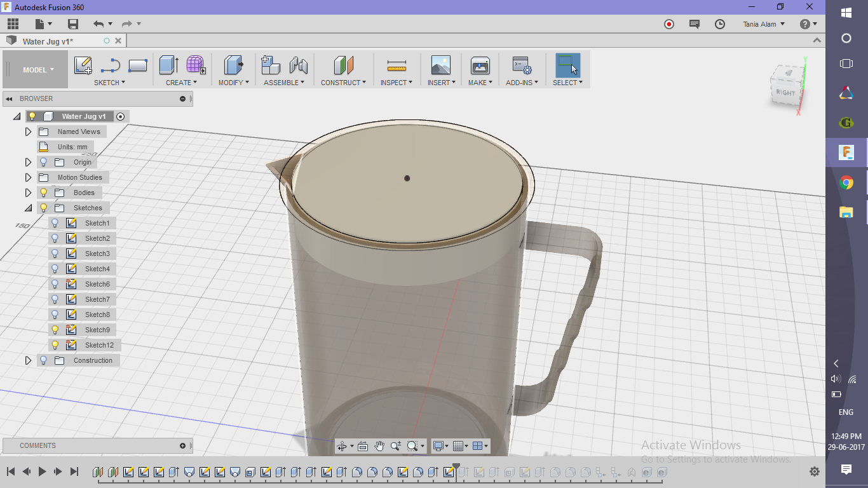Expand the Construction folder

28,360
